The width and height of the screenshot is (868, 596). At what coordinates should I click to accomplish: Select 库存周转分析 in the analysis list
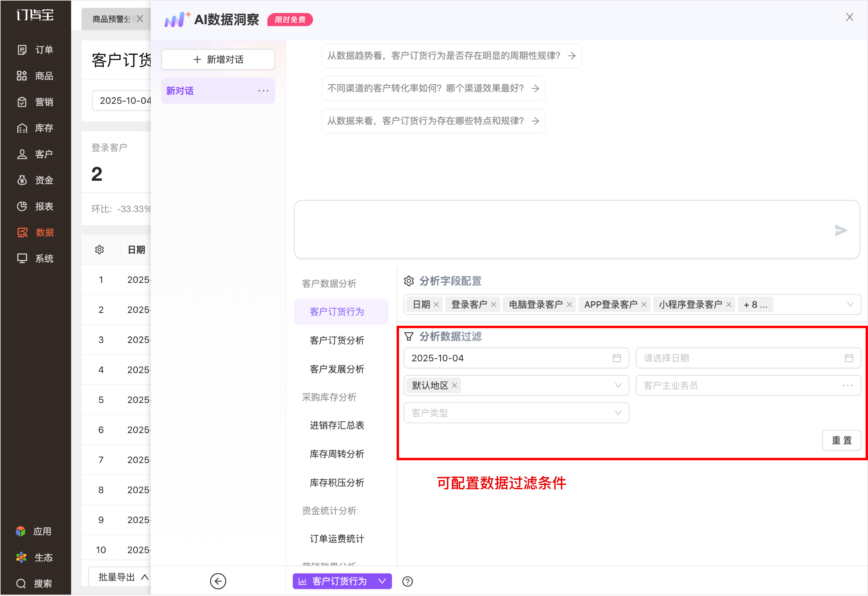[x=337, y=454]
